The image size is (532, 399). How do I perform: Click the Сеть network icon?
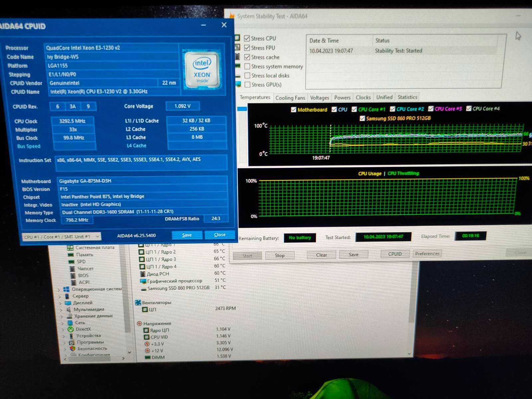tap(70, 323)
